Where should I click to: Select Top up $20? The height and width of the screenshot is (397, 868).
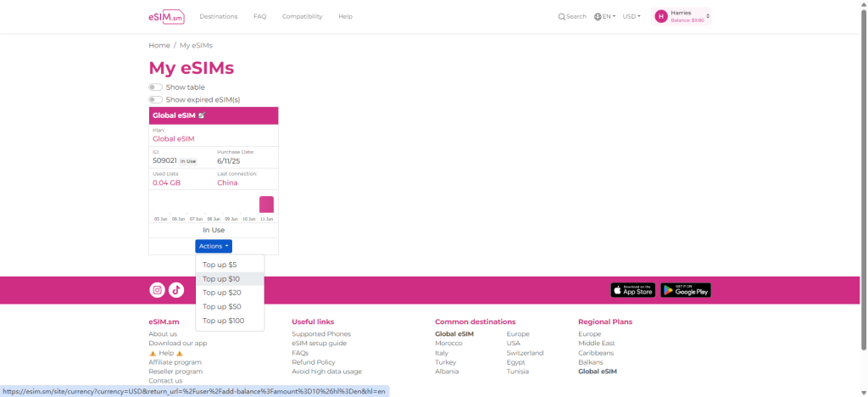pos(230,293)
